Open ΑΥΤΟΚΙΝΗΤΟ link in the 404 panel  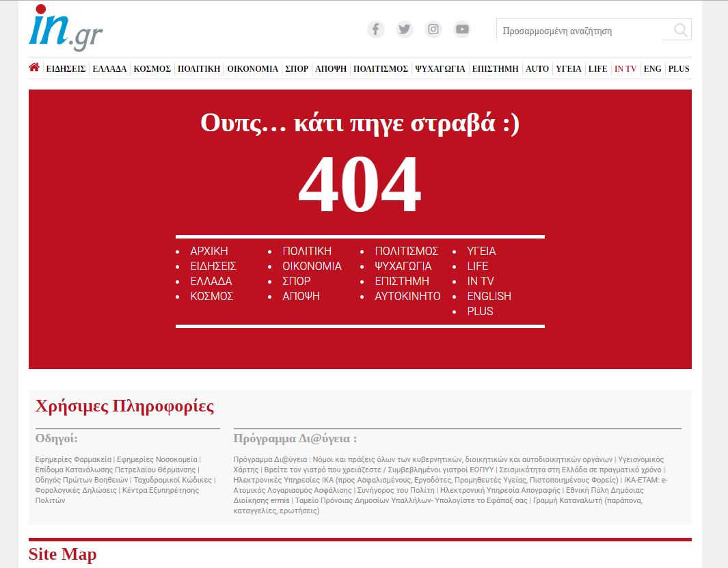(407, 296)
